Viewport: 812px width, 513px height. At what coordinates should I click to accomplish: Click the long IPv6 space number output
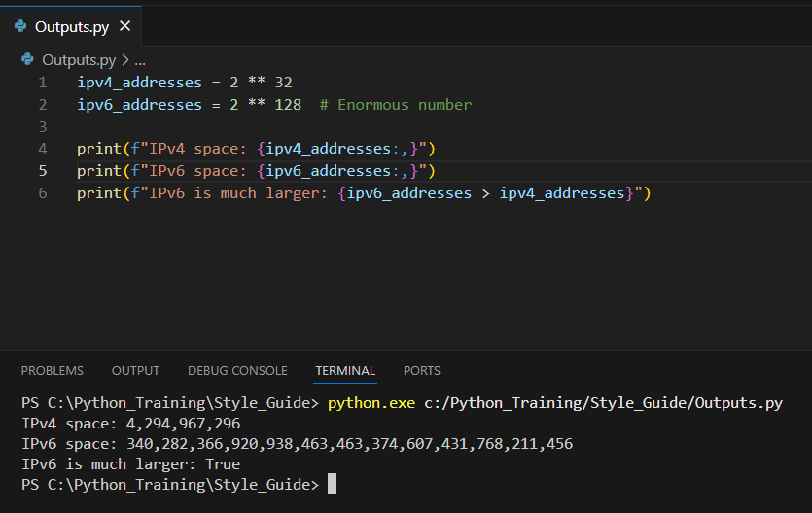[x=349, y=444]
